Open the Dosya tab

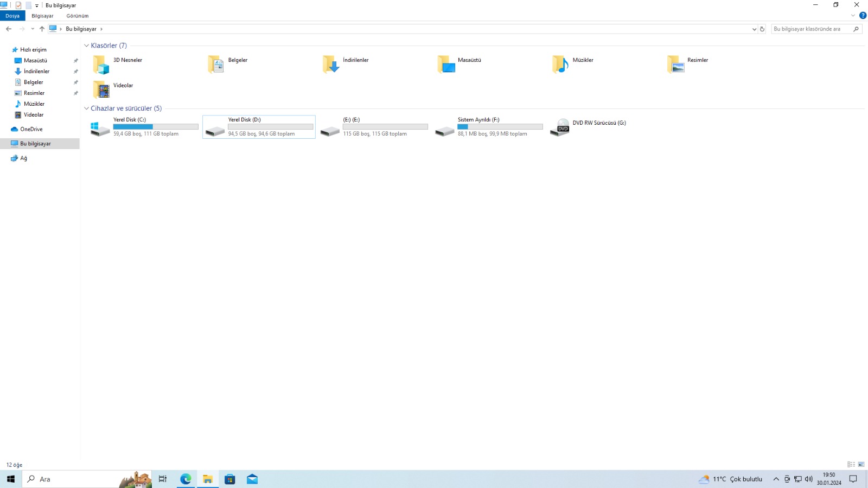(x=12, y=16)
